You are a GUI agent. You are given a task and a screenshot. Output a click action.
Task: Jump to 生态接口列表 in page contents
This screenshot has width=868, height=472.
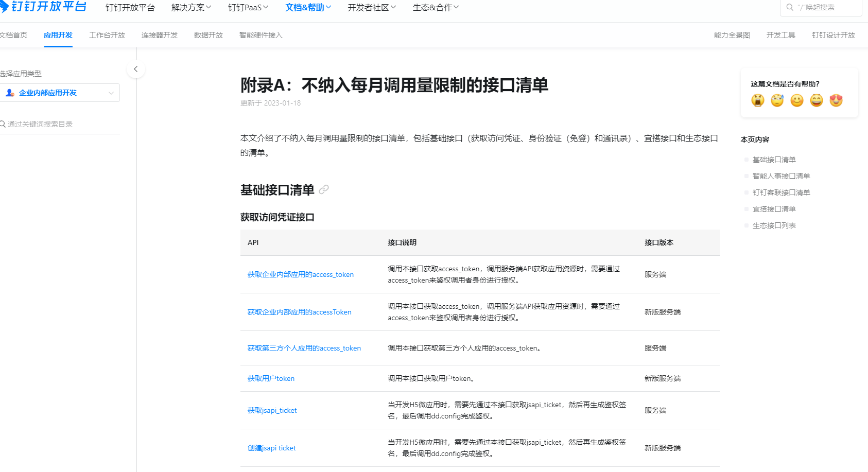pyautogui.click(x=774, y=225)
